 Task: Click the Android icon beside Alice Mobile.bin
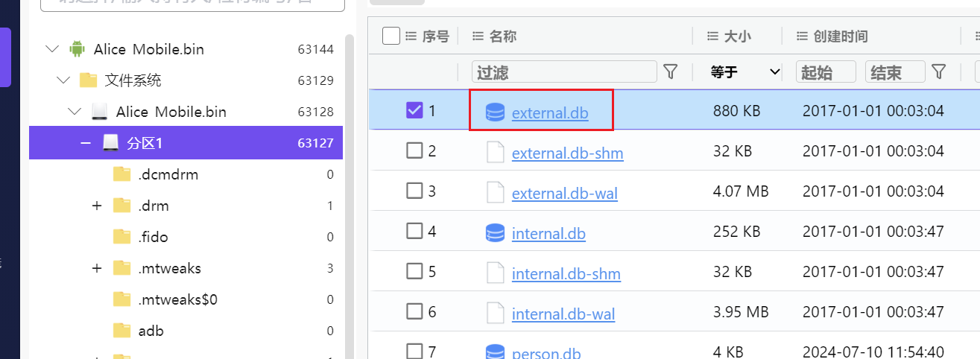pos(76,49)
